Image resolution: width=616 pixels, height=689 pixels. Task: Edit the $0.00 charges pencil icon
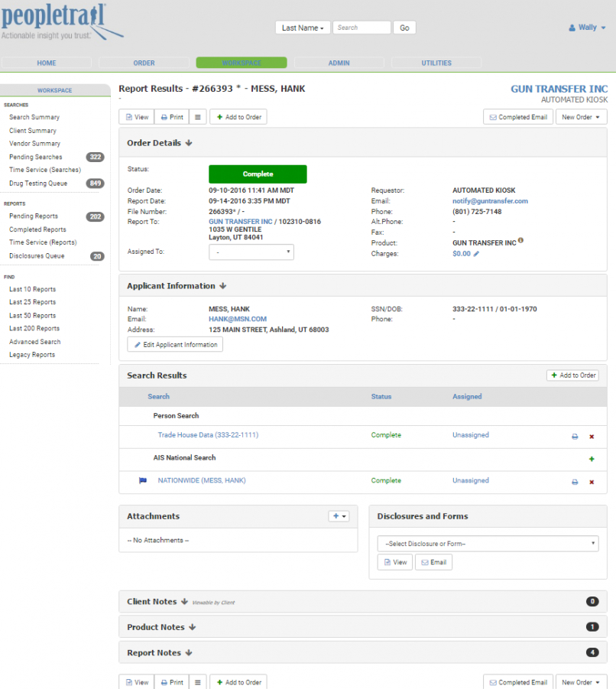click(476, 254)
